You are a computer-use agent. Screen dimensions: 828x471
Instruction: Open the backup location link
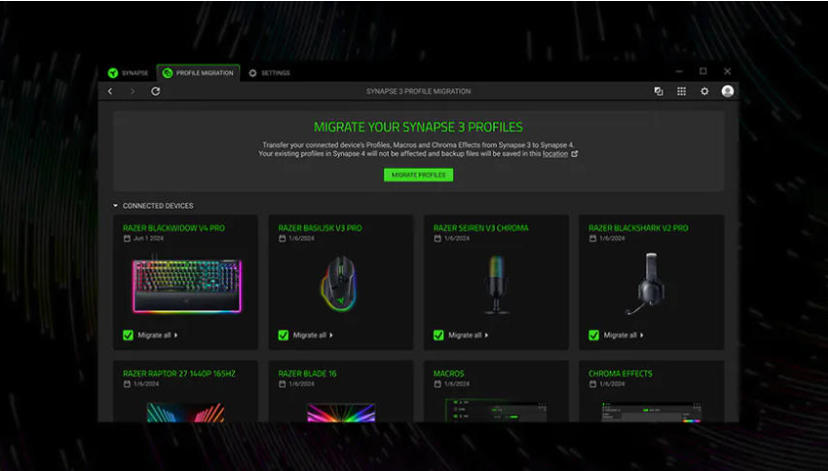point(555,154)
